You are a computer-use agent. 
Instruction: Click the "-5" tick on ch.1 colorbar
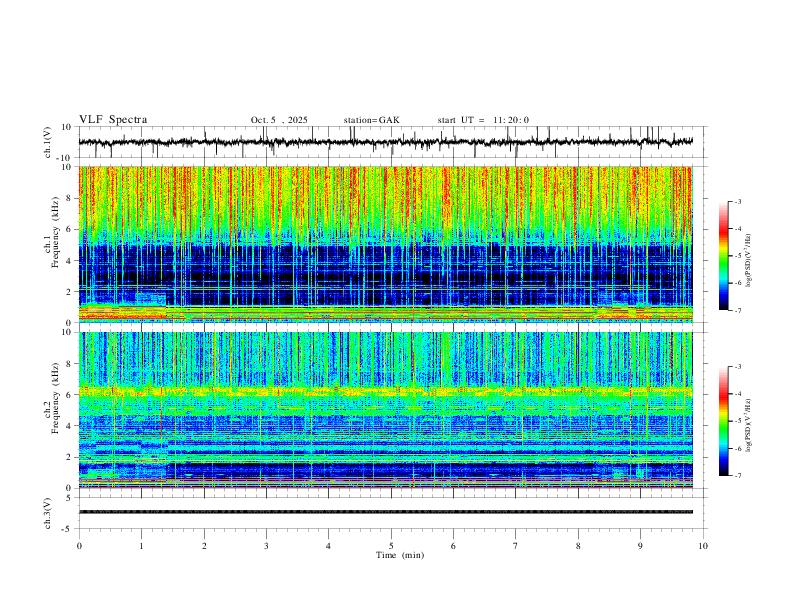737,256
